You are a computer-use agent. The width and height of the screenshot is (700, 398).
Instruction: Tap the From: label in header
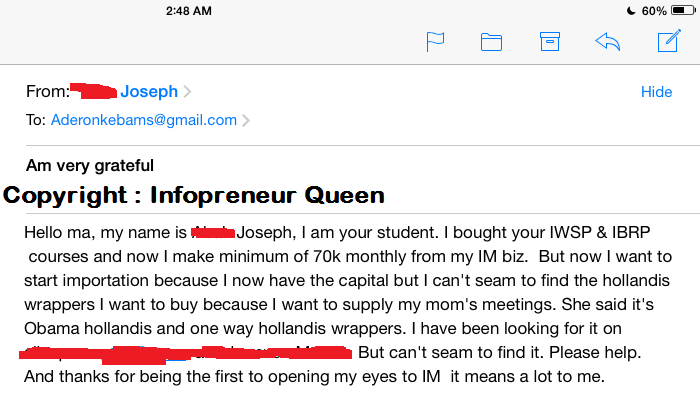coord(47,91)
